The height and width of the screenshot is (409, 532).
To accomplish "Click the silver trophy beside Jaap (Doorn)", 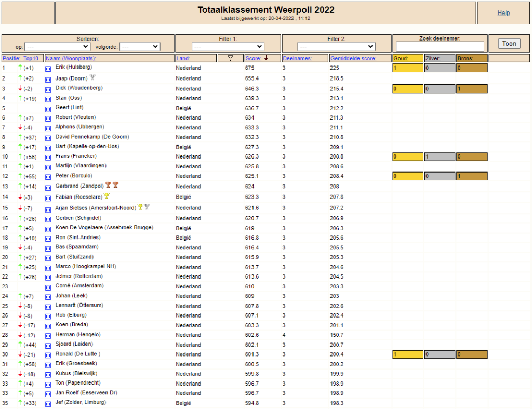I will [x=92, y=77].
